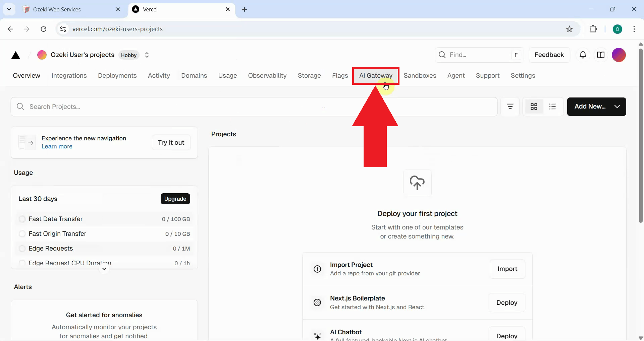
Task: Open the notifications bell
Action: click(x=583, y=55)
